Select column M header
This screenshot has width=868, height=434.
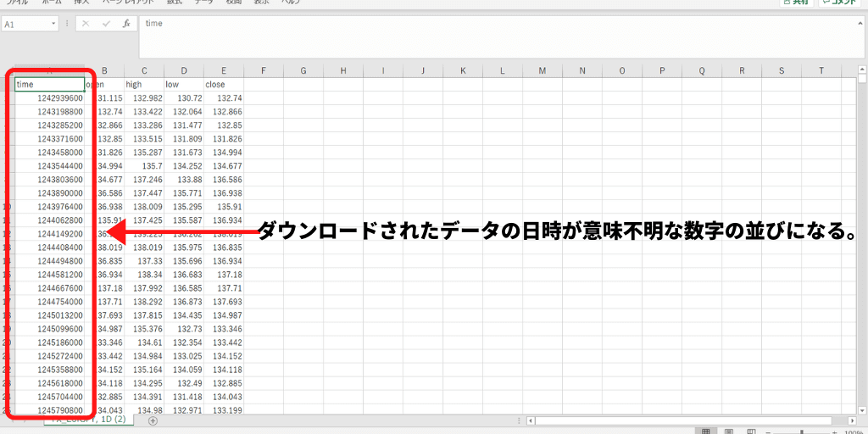(542, 71)
